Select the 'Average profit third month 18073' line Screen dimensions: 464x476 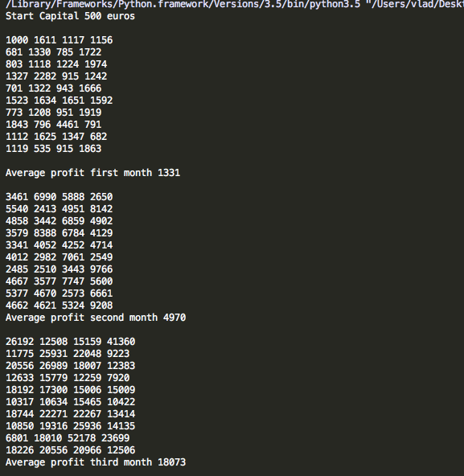click(96, 462)
